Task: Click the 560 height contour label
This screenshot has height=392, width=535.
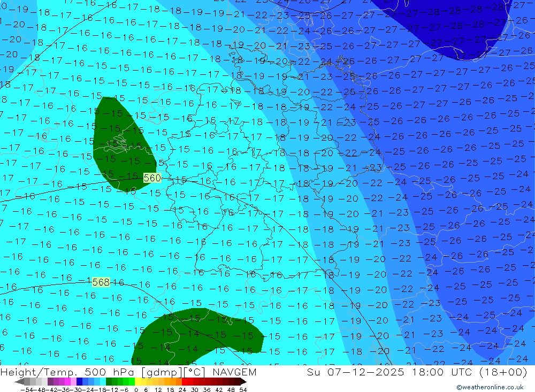Action: pos(152,178)
